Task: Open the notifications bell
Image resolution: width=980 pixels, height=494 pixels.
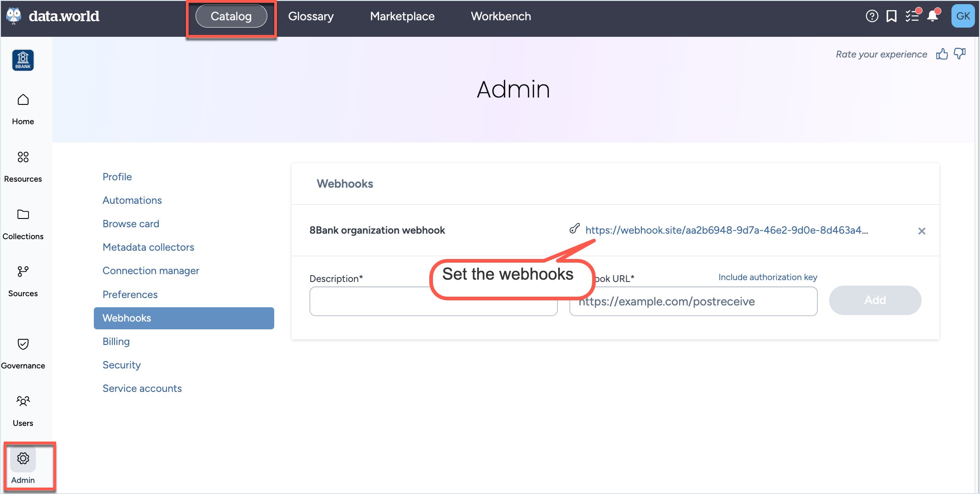Action: [933, 17]
